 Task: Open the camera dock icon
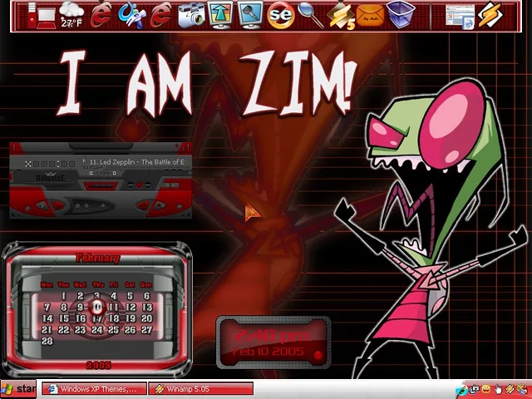(191, 15)
